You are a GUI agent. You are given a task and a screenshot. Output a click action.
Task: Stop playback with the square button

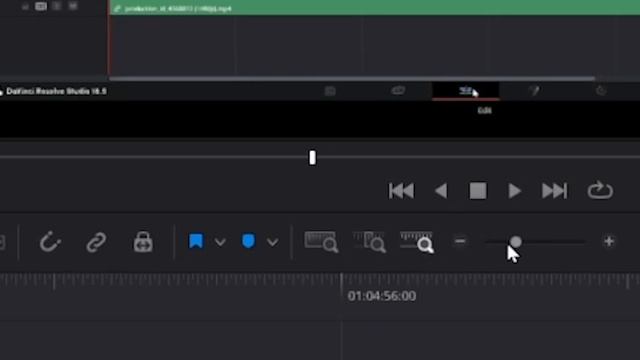tap(478, 191)
